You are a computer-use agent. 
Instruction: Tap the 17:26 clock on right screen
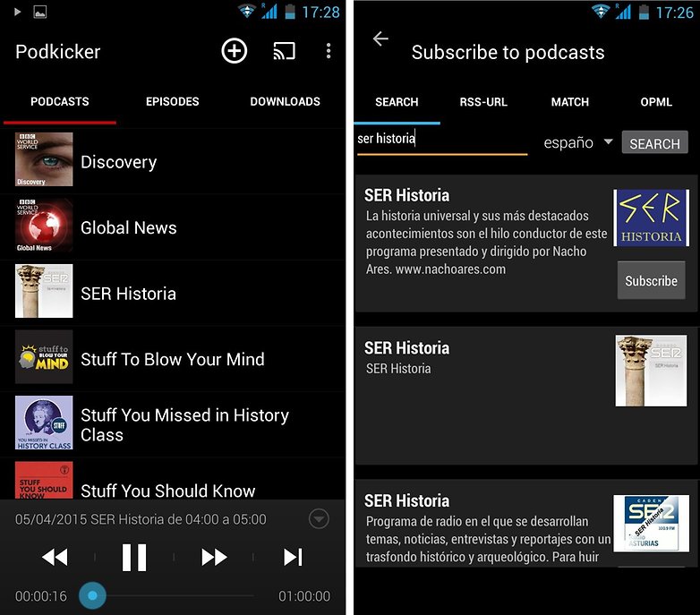coord(674,13)
